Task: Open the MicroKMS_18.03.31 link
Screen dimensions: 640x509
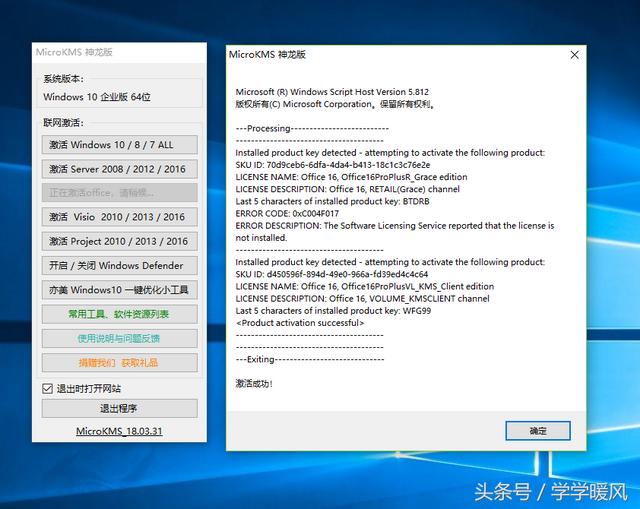Action: tap(119, 431)
